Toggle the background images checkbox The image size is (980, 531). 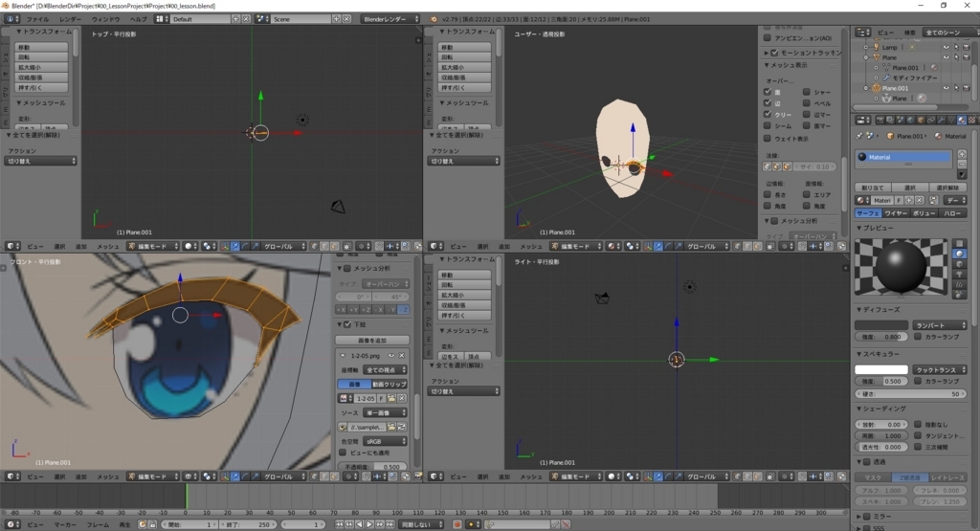click(347, 324)
